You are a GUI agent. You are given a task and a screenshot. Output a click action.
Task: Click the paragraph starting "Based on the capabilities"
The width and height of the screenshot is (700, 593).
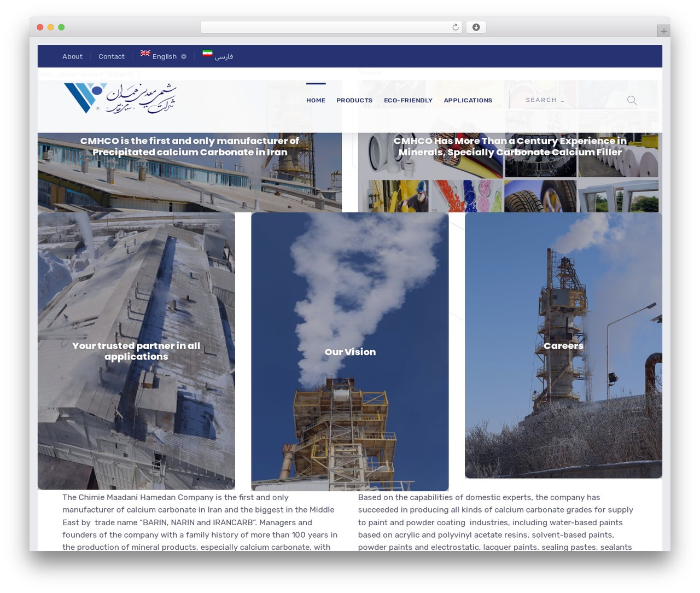[x=496, y=522]
